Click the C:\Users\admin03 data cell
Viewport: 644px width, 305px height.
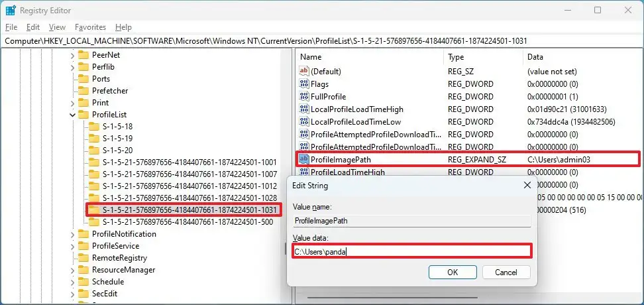[559, 160]
